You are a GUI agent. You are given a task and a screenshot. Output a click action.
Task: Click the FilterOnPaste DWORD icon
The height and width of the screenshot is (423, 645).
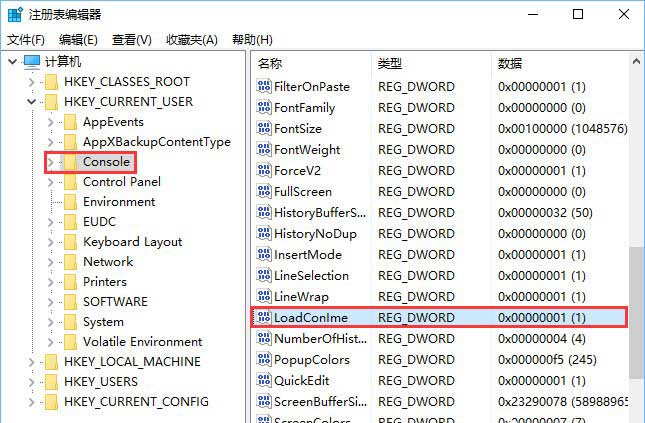tap(264, 87)
